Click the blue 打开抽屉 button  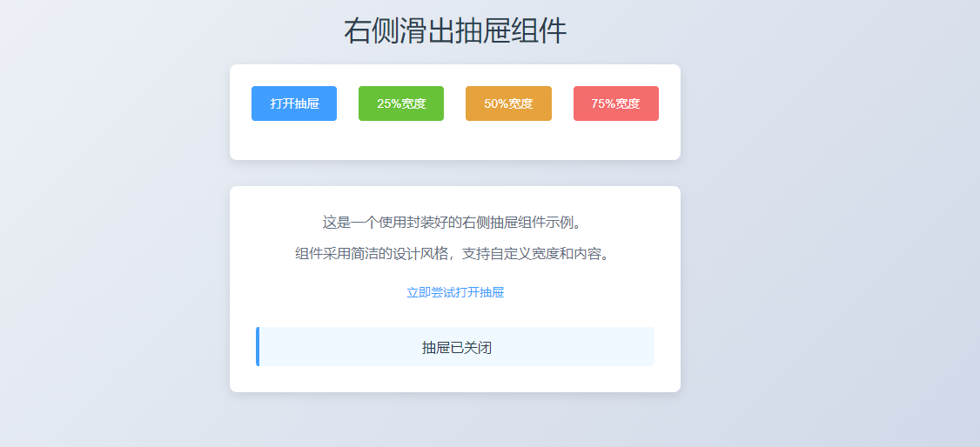pyautogui.click(x=294, y=103)
